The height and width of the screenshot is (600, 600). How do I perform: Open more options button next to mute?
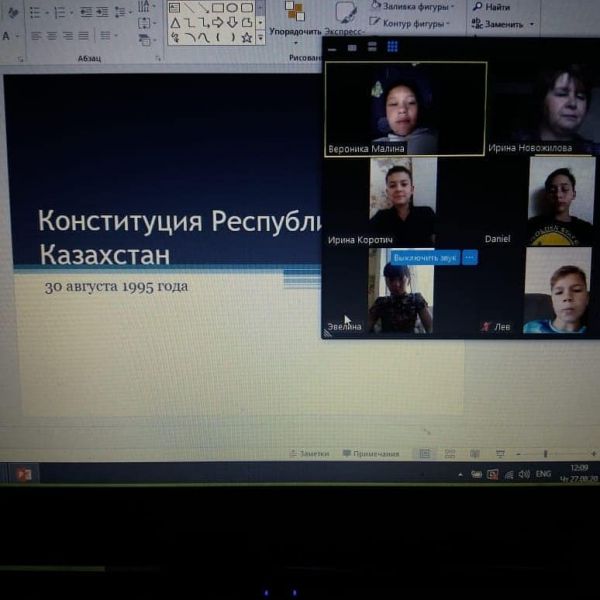(469, 258)
